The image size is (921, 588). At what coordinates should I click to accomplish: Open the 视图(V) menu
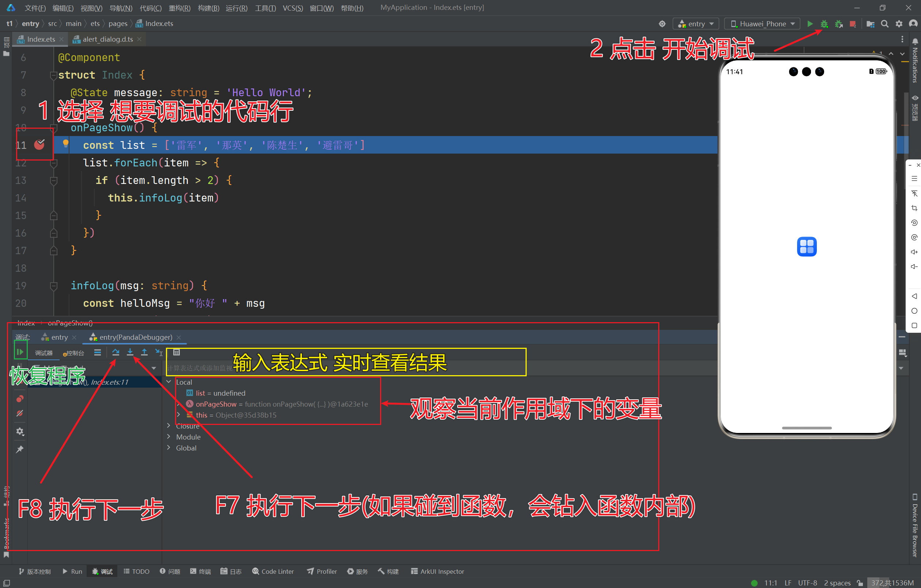click(x=91, y=8)
